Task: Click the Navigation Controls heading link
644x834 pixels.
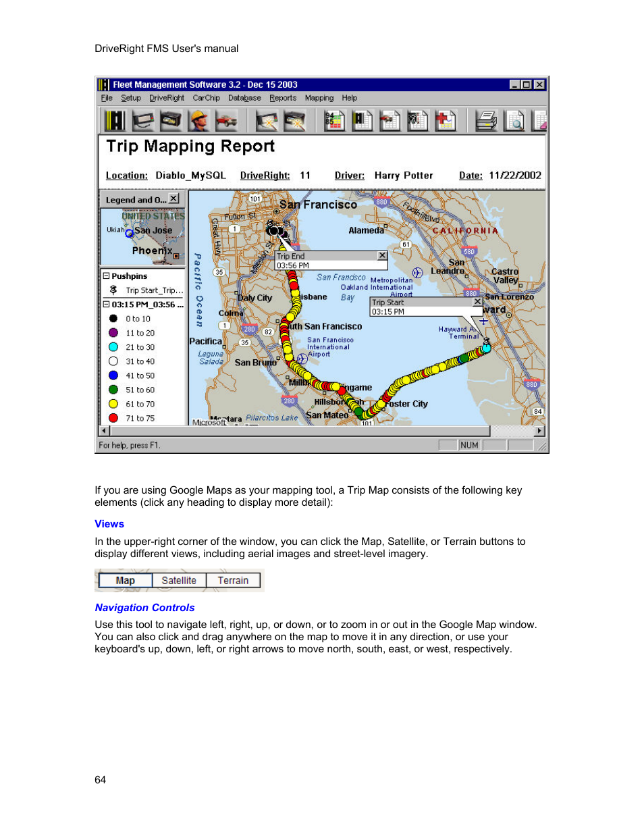Action: [144, 608]
